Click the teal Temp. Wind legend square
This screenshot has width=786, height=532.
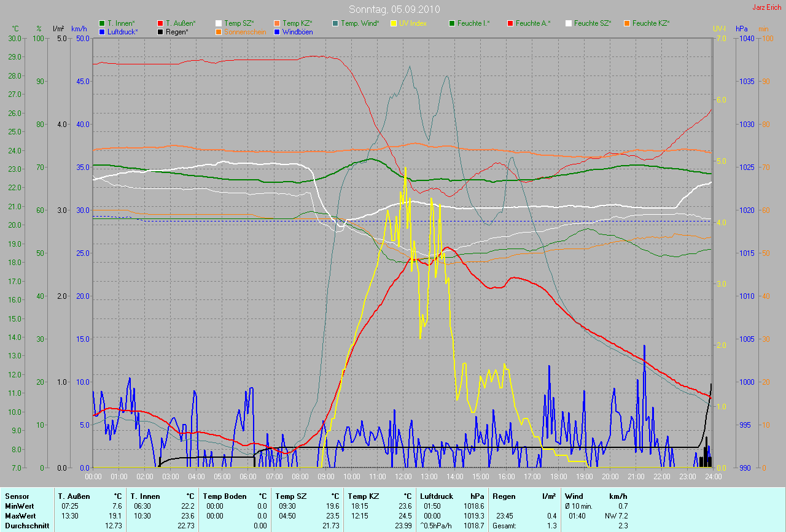pos(335,23)
